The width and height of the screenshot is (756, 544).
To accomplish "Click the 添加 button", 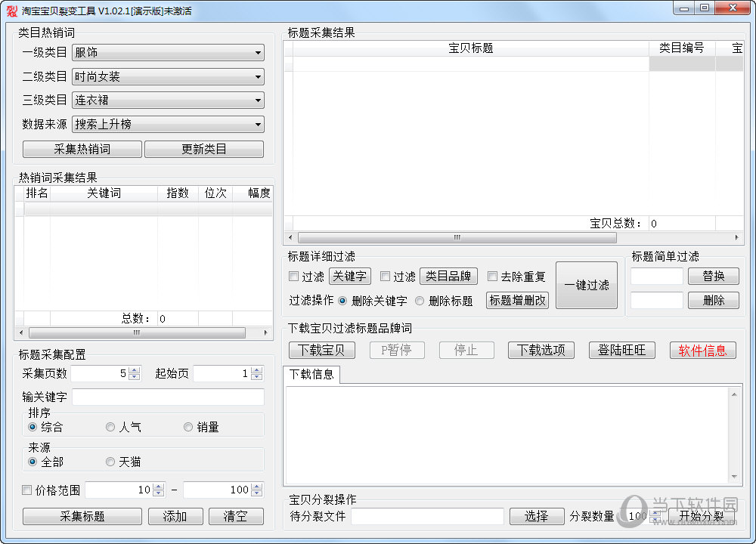I will tap(175, 517).
